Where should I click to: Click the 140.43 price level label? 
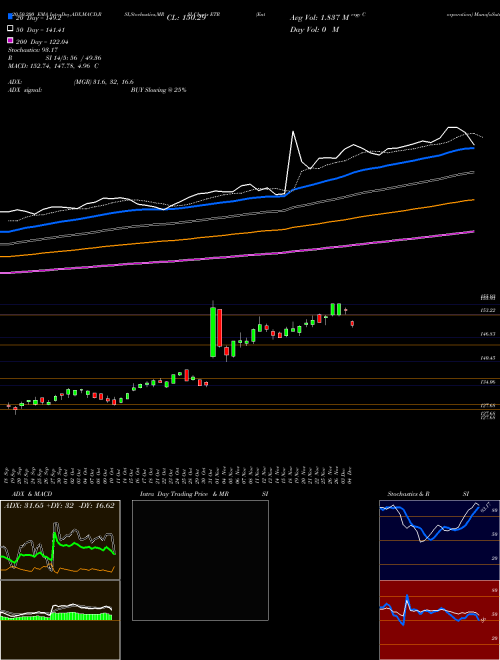click(488, 358)
